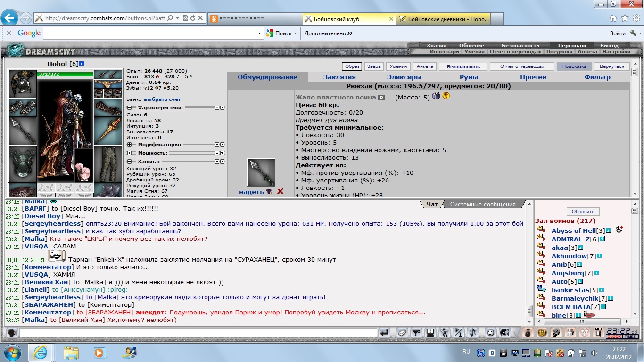Send chat message with enter arrow icon
This screenshot has width=644, height=362.
tap(384, 333)
